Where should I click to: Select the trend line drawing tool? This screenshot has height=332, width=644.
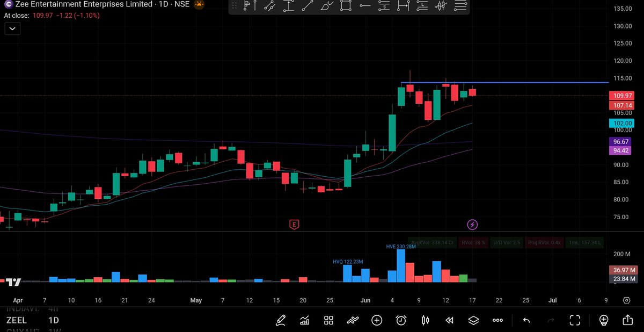point(308,6)
